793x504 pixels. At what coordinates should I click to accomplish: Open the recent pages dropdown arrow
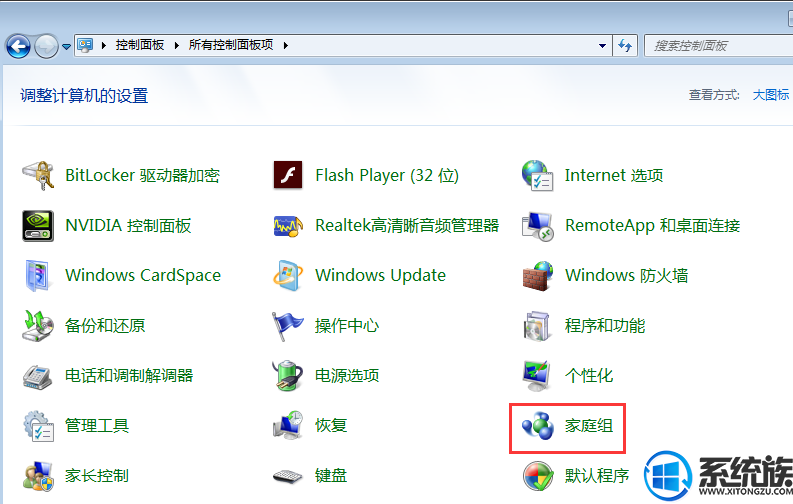pyautogui.click(x=66, y=47)
